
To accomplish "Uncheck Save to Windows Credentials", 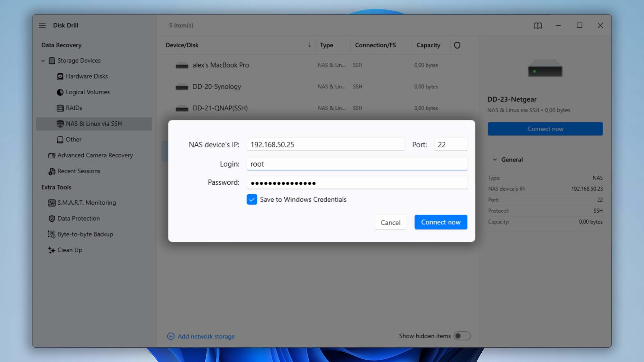I will (x=252, y=200).
